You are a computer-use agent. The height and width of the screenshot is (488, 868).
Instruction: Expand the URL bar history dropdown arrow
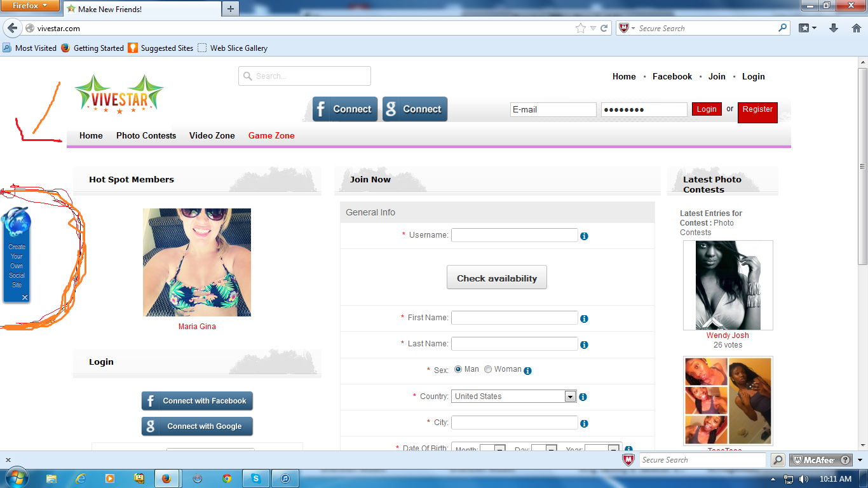pos(593,28)
